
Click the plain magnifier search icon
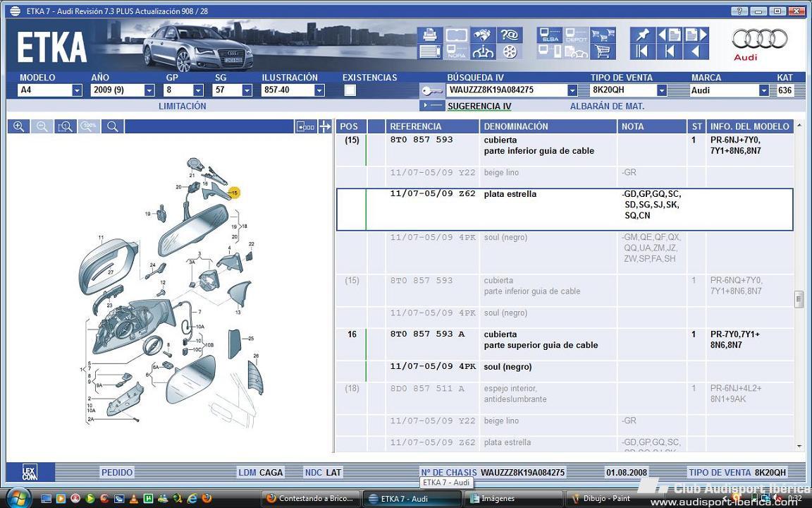pos(112,126)
